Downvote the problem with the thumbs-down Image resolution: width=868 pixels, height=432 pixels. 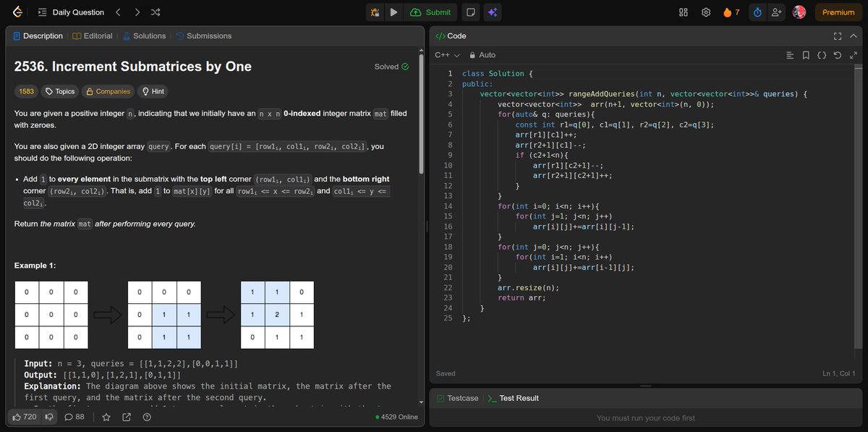(48, 417)
